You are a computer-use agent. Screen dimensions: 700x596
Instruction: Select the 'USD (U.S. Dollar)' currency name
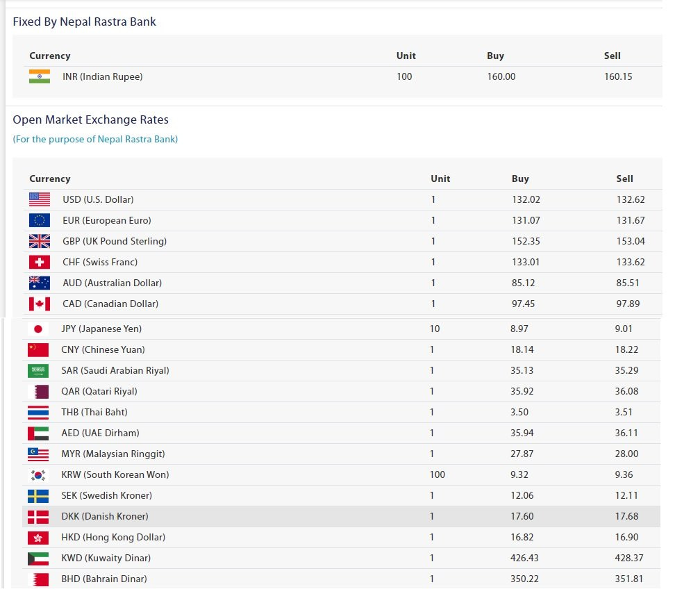[x=98, y=199]
